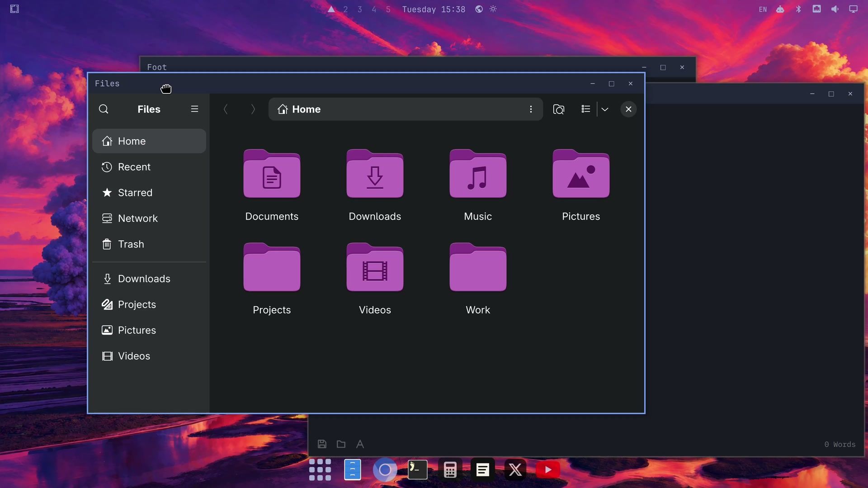Screen dimensions: 868x488
Task: Click the Bluetooth icon in system tray
Action: 798,9
